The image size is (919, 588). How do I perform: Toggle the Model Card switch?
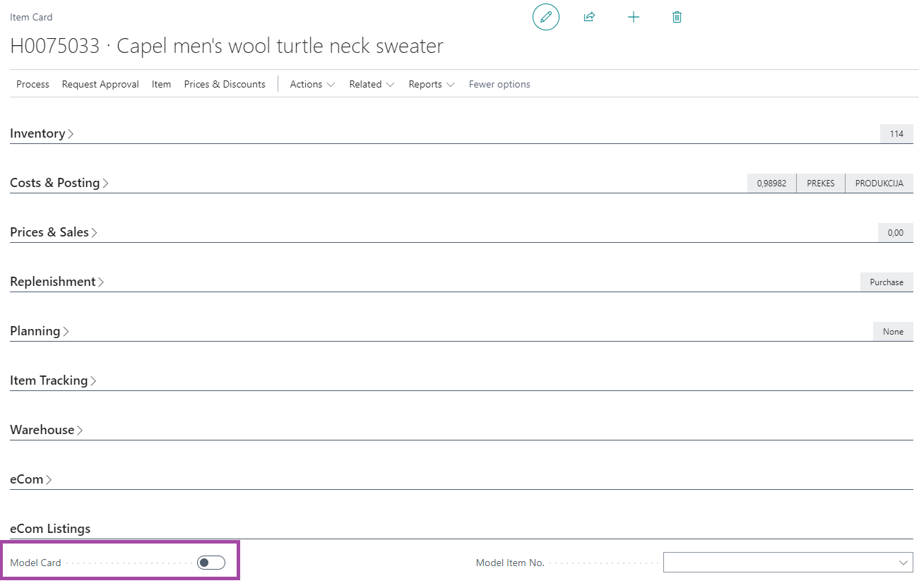point(211,563)
